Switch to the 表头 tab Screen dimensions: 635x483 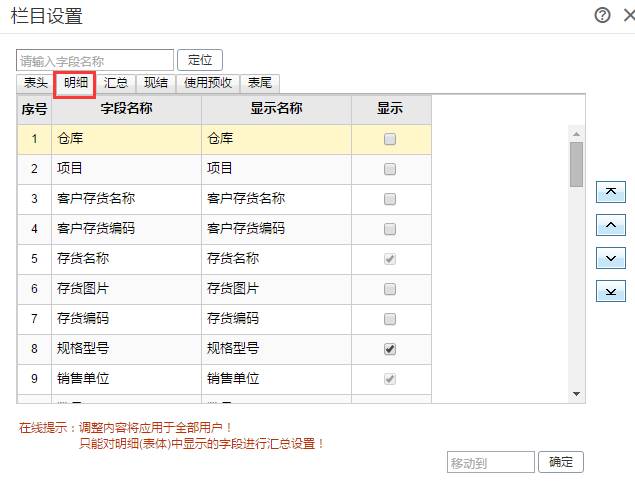click(x=36, y=84)
